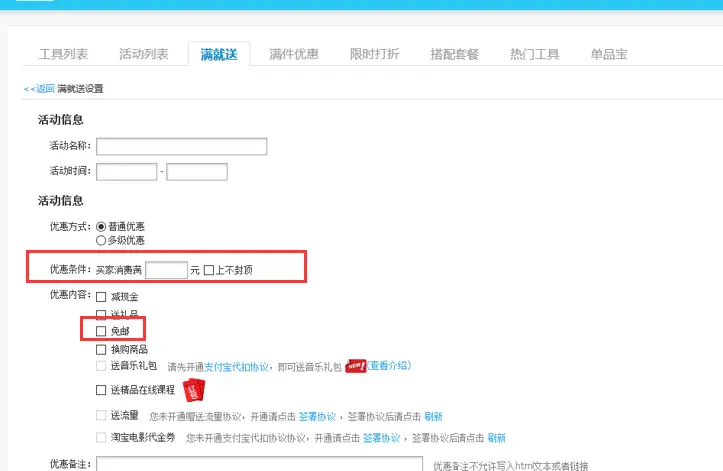Enable the 减现金 checkbox
This screenshot has width=723, height=471.
click(101, 297)
